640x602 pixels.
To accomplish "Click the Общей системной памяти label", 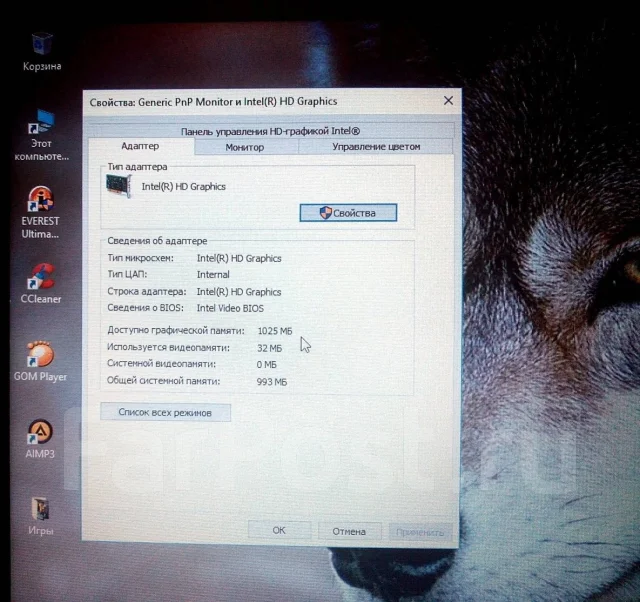I will (x=163, y=381).
